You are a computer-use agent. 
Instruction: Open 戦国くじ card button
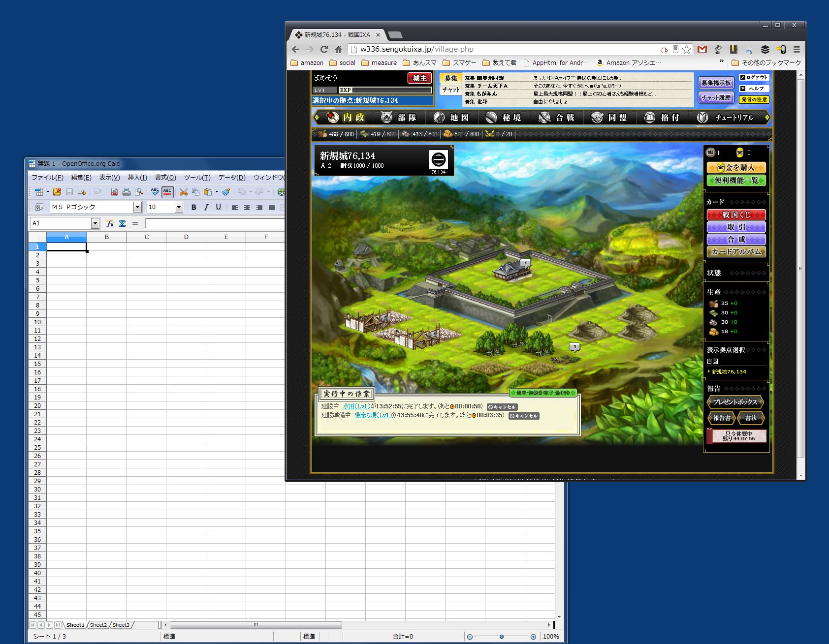pos(736,215)
